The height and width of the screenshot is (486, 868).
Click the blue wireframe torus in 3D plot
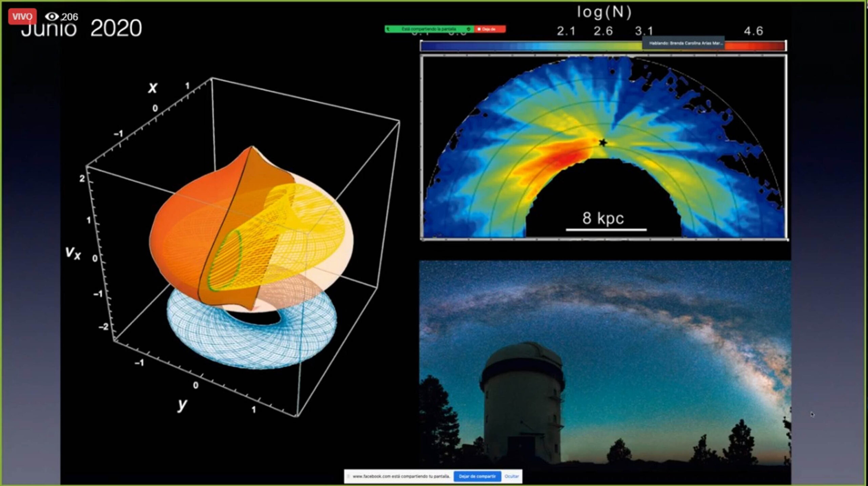tap(251, 349)
